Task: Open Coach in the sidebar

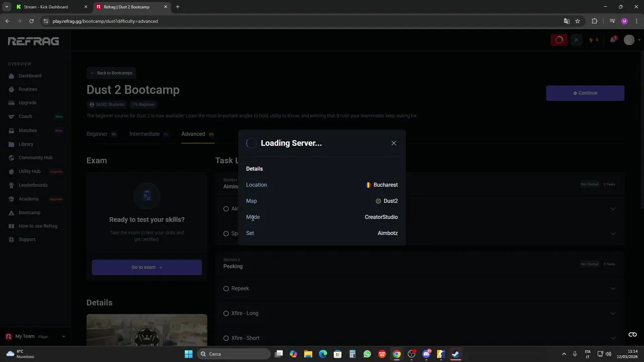Action: click(25, 116)
